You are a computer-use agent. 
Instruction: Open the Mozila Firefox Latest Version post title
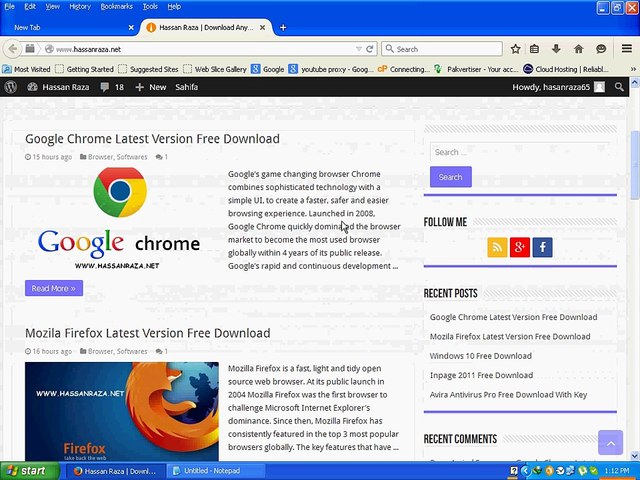148,333
